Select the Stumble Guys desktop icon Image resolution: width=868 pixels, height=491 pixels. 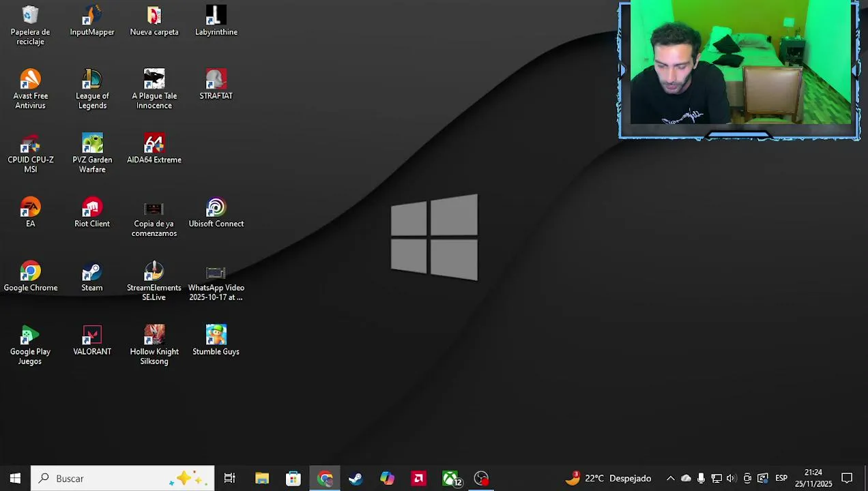coord(216,340)
